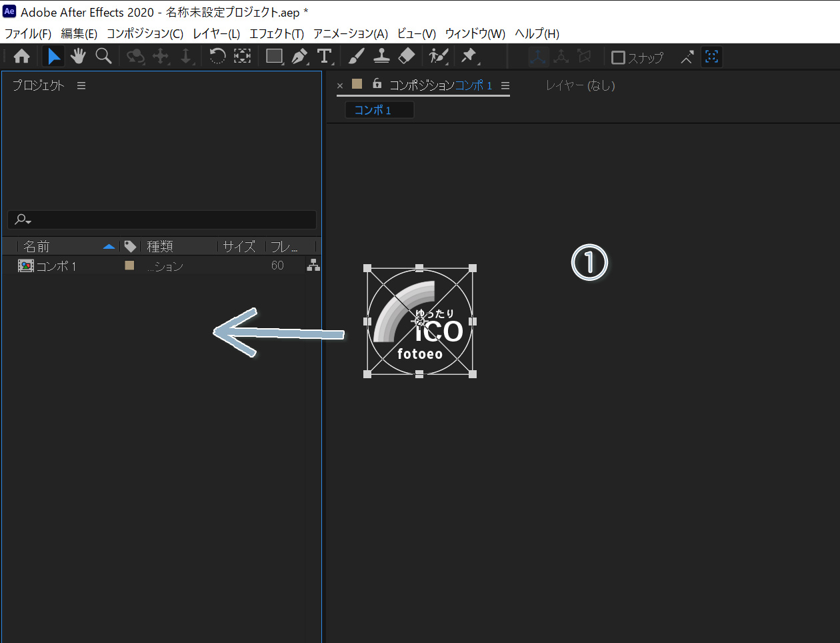Click the コンポ 1 composition item icon
Image resolution: width=840 pixels, height=643 pixels.
pyautogui.click(x=26, y=265)
